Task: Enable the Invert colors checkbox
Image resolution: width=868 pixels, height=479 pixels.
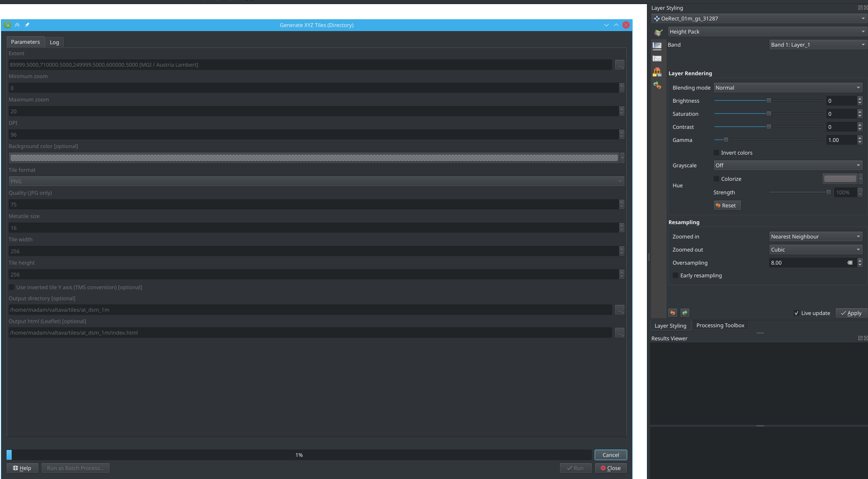Action: (x=716, y=153)
